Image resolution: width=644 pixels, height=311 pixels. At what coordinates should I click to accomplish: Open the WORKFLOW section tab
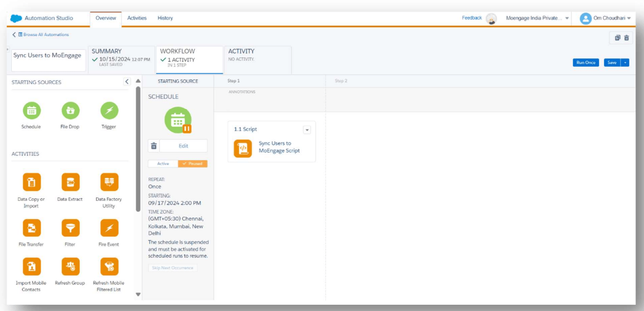(x=189, y=60)
